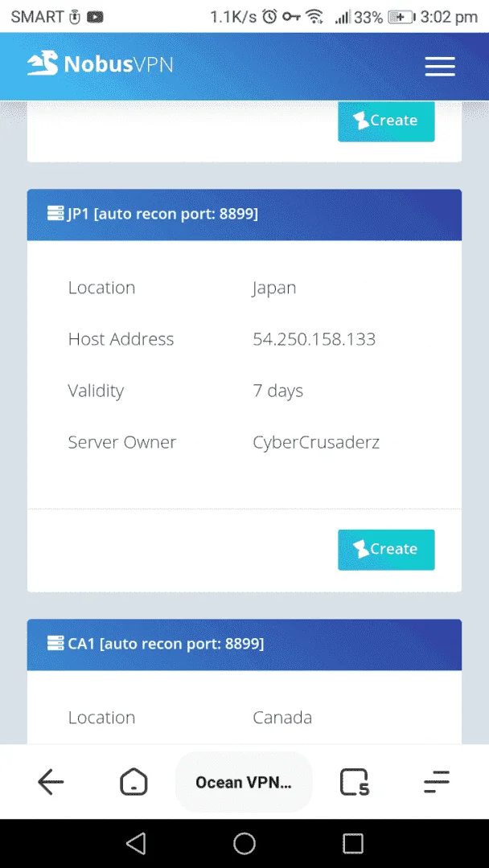Click the Server Owner label
This screenshot has height=868, width=489.
[x=121, y=442]
